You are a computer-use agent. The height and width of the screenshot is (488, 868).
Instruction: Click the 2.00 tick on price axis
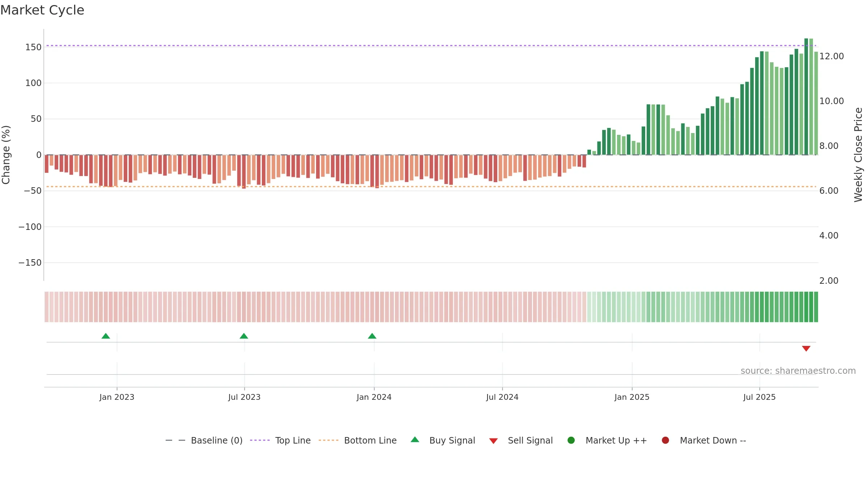click(829, 281)
